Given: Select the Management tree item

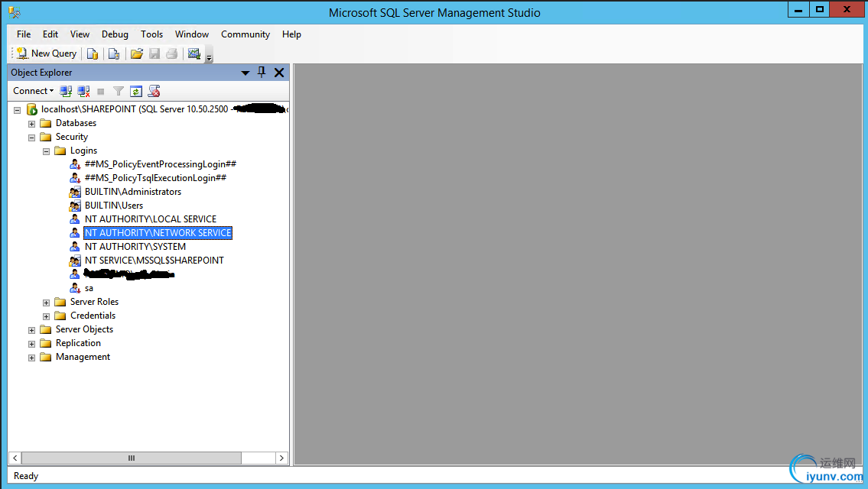Looking at the screenshot, I should click(x=83, y=357).
